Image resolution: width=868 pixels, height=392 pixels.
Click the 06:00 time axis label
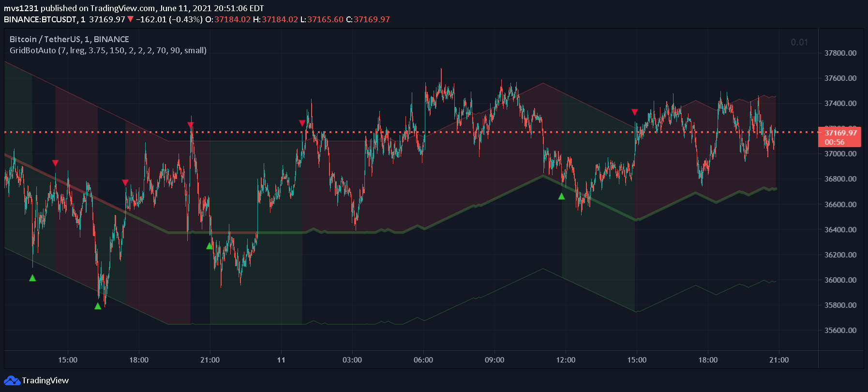tap(423, 360)
